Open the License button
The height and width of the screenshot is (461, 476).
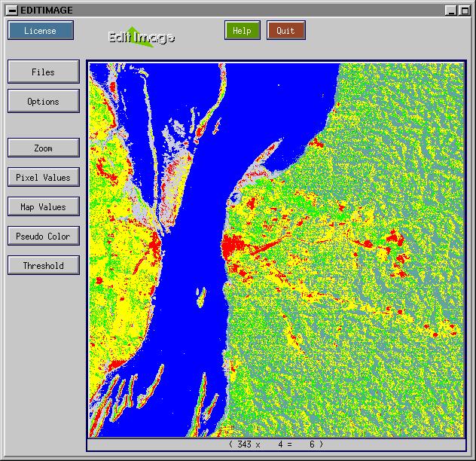coord(41,30)
